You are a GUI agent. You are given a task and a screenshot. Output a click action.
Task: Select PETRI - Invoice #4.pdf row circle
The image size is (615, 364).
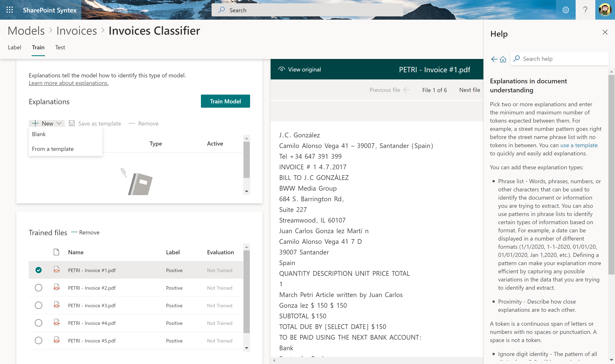[x=39, y=323]
